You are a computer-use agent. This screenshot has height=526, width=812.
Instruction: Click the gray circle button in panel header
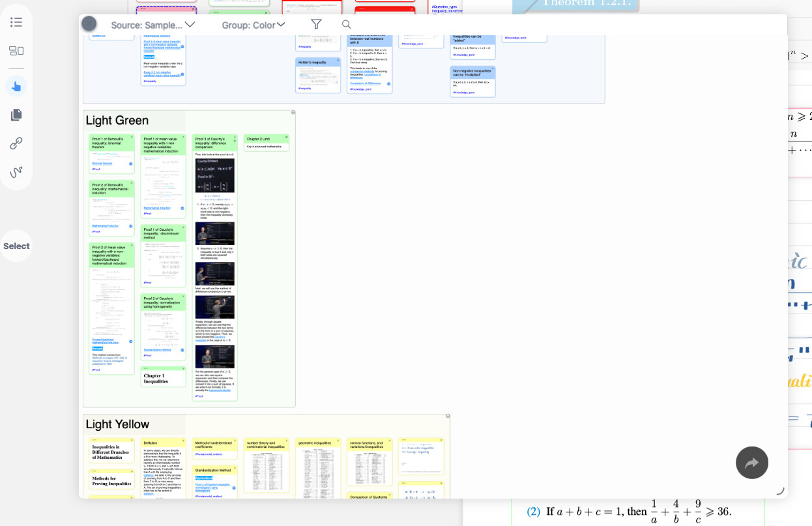pos(89,24)
